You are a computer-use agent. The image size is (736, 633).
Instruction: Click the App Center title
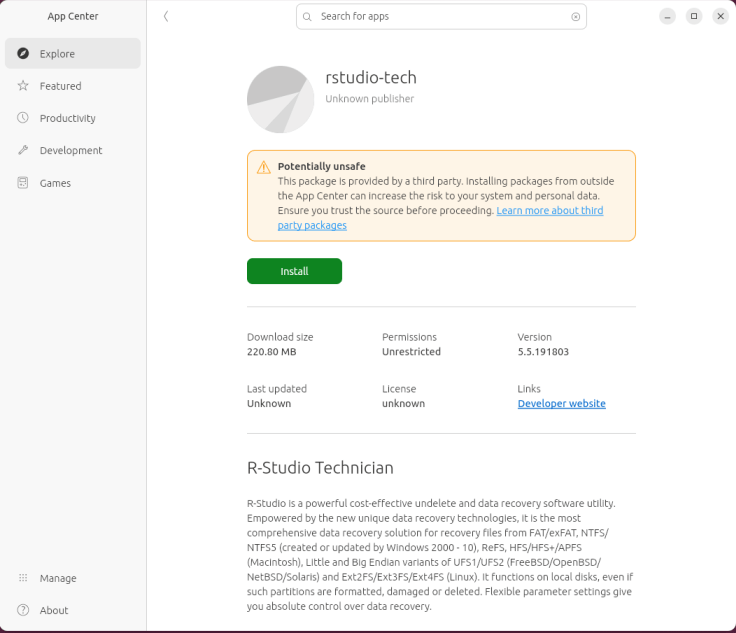(73, 16)
